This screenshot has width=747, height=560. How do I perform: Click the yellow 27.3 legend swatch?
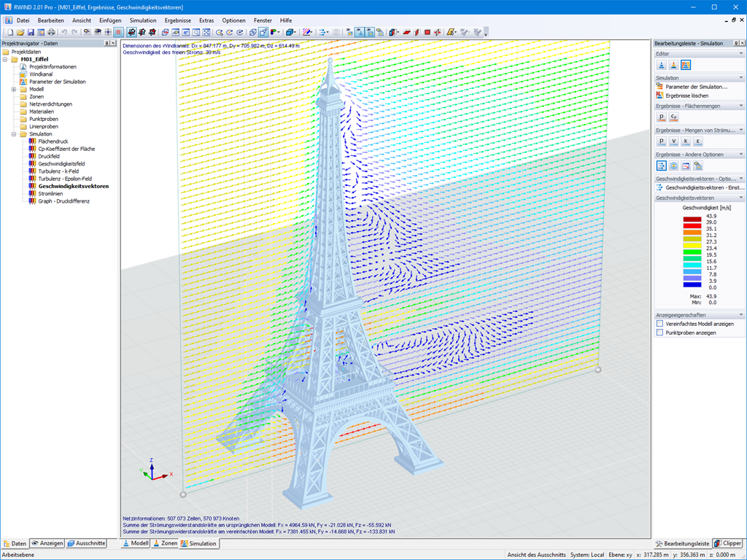tap(692, 245)
